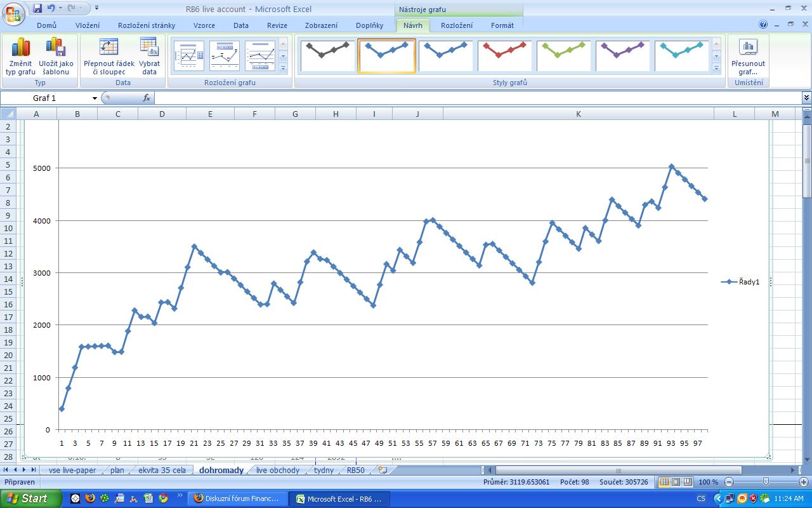The image size is (812, 508).
Task: Zoom out with the minus button
Action: (729, 482)
